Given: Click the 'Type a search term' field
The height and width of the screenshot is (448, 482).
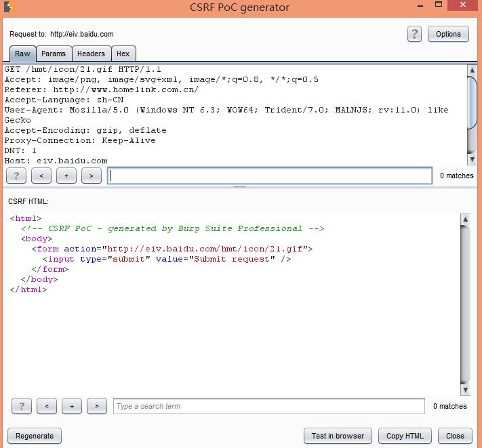Looking at the screenshot, I should click(268, 406).
